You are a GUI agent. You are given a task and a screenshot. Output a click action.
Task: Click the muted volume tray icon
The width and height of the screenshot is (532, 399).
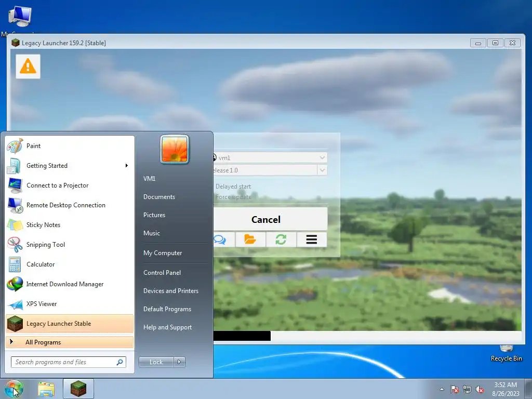[480, 389]
